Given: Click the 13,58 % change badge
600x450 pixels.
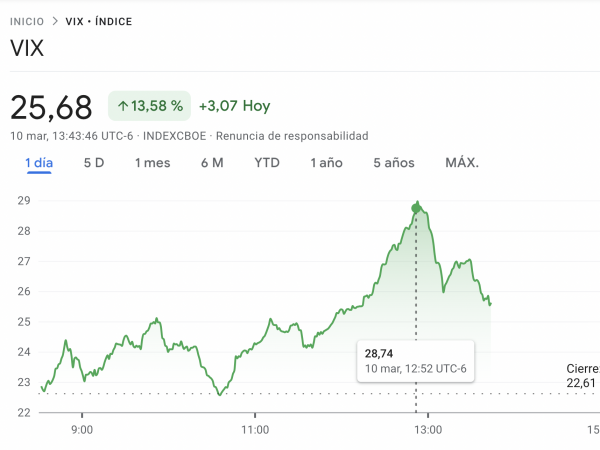Looking at the screenshot, I should pos(150,106).
